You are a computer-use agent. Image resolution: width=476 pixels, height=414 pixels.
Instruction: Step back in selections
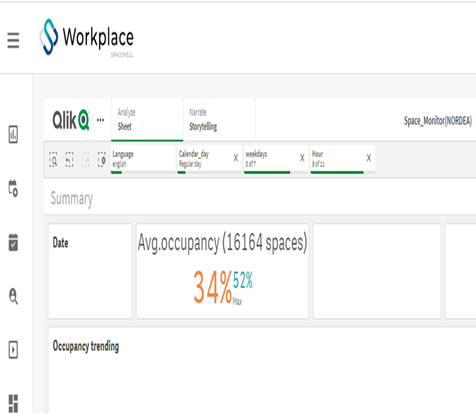tap(69, 159)
